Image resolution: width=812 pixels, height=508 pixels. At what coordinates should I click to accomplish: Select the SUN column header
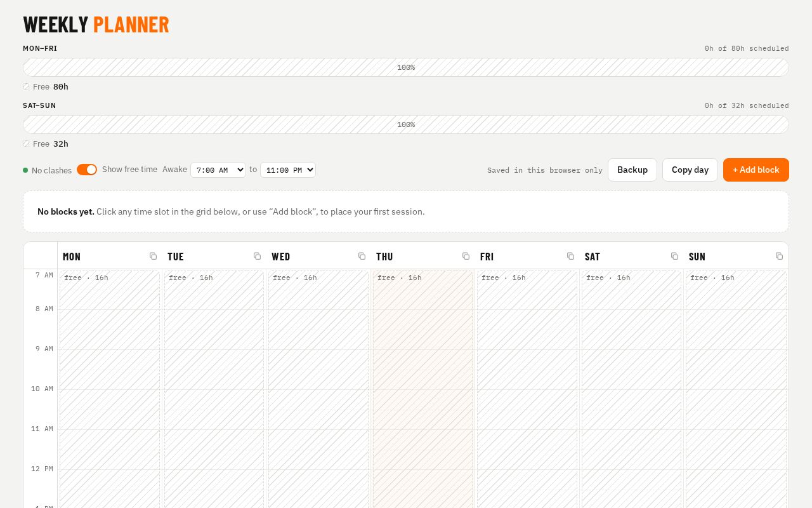736,256
